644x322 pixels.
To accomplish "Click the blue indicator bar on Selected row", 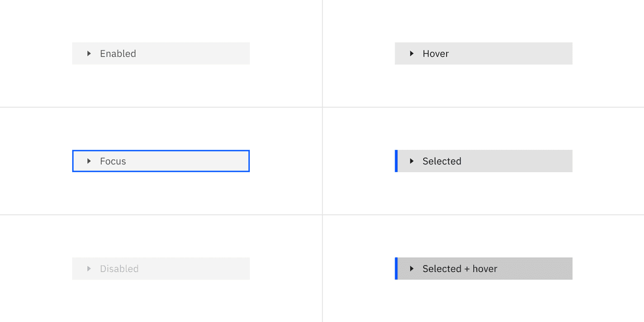I will click(x=396, y=161).
